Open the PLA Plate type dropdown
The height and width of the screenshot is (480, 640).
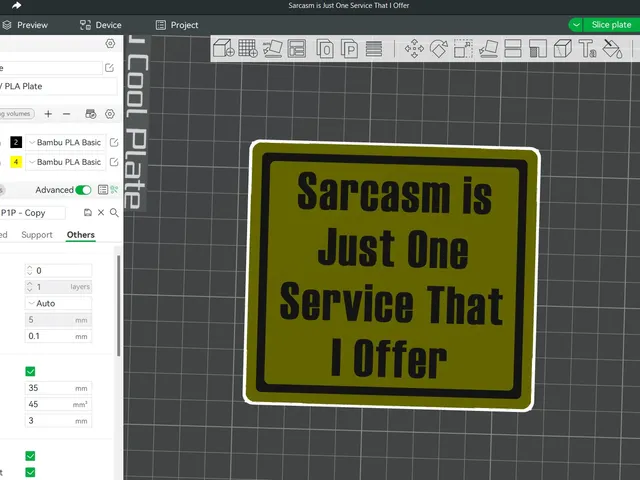coord(58,86)
